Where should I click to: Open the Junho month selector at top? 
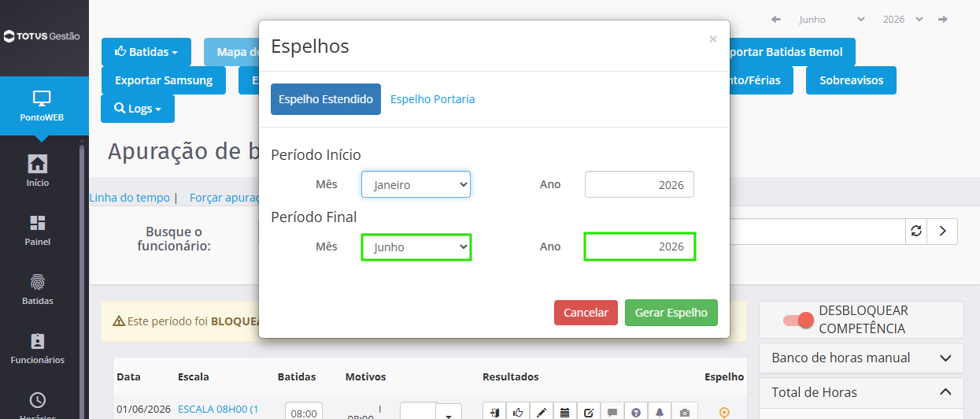831,19
